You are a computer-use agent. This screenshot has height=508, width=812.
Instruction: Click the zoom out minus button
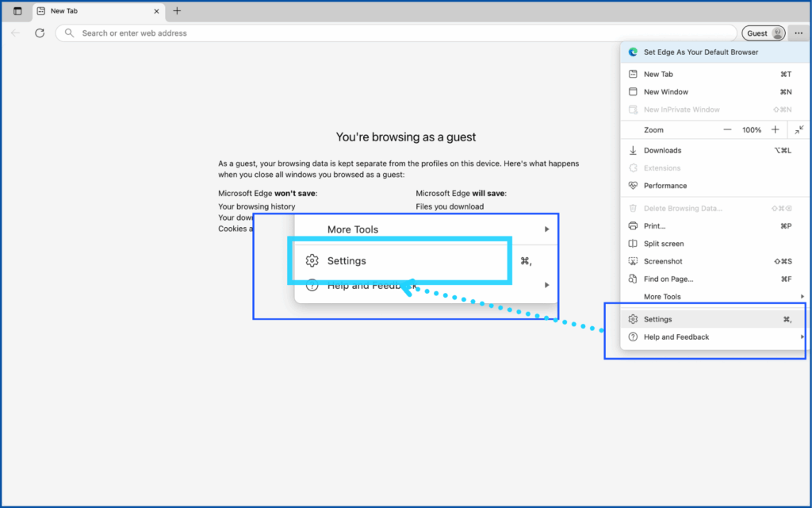pyautogui.click(x=727, y=129)
